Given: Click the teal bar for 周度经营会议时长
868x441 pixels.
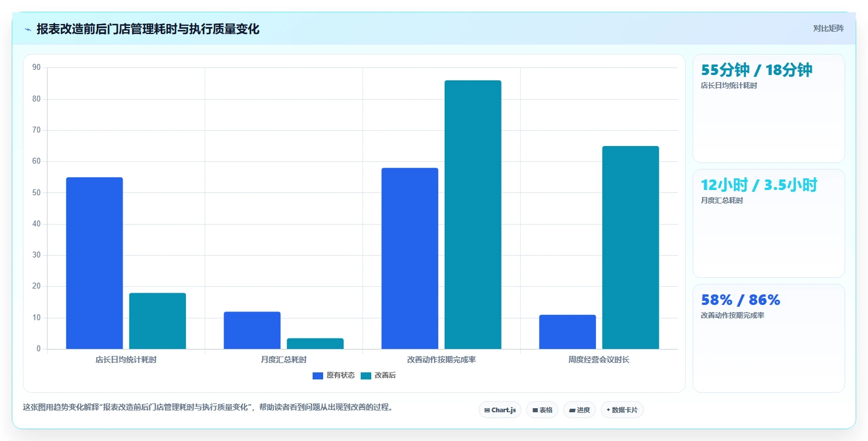Looking at the screenshot, I should pyautogui.click(x=630, y=247).
